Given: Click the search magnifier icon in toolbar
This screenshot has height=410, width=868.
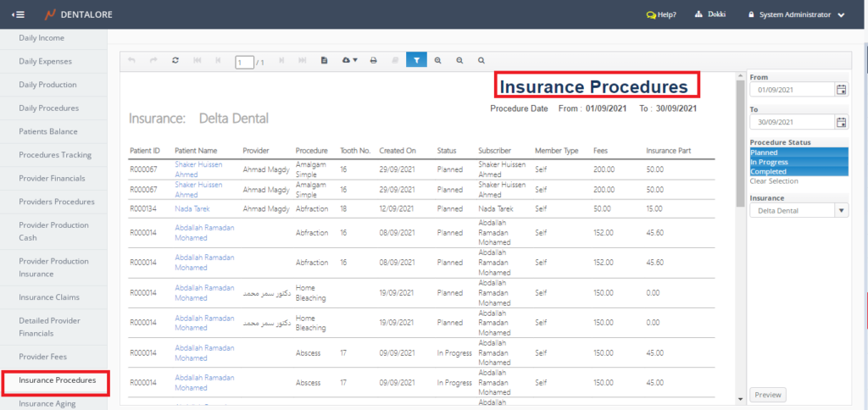Looking at the screenshot, I should click(481, 60).
